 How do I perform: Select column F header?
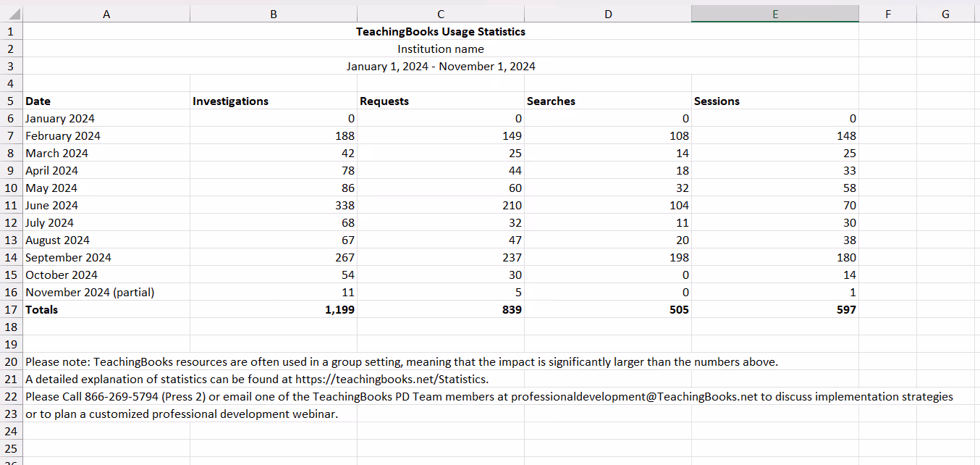(x=887, y=14)
